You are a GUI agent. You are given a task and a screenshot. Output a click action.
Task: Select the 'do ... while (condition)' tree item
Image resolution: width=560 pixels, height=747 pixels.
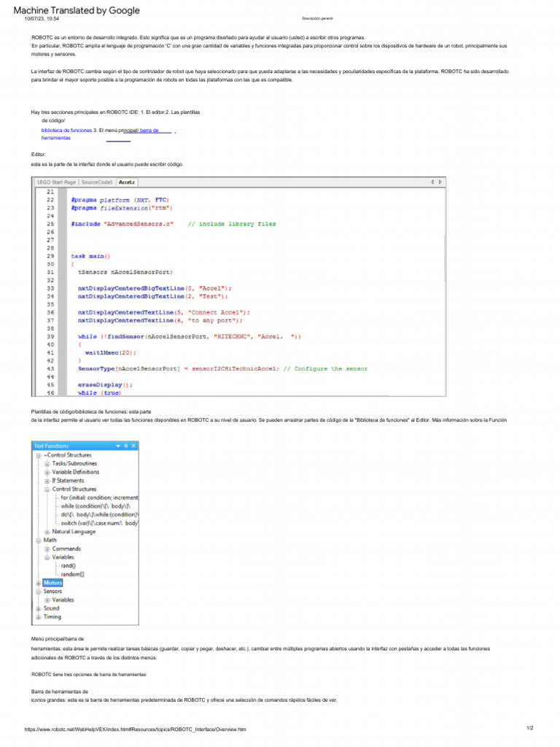tap(99, 514)
